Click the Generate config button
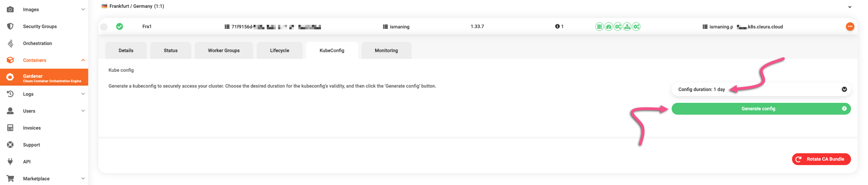This screenshot has width=868, height=185. click(x=761, y=109)
